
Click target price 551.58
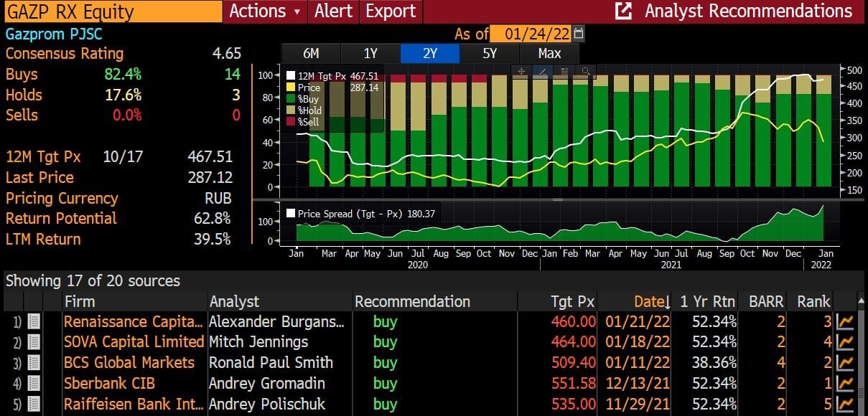573,384
